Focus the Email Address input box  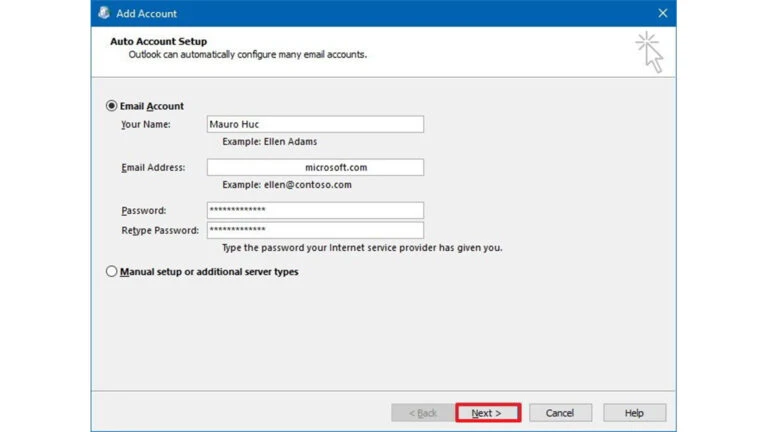coord(315,168)
